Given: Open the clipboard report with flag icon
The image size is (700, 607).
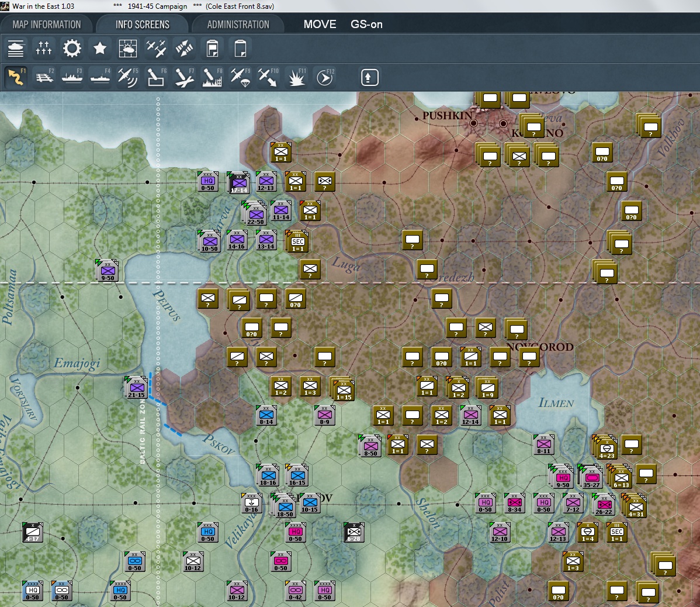Looking at the screenshot, I should (213, 49).
